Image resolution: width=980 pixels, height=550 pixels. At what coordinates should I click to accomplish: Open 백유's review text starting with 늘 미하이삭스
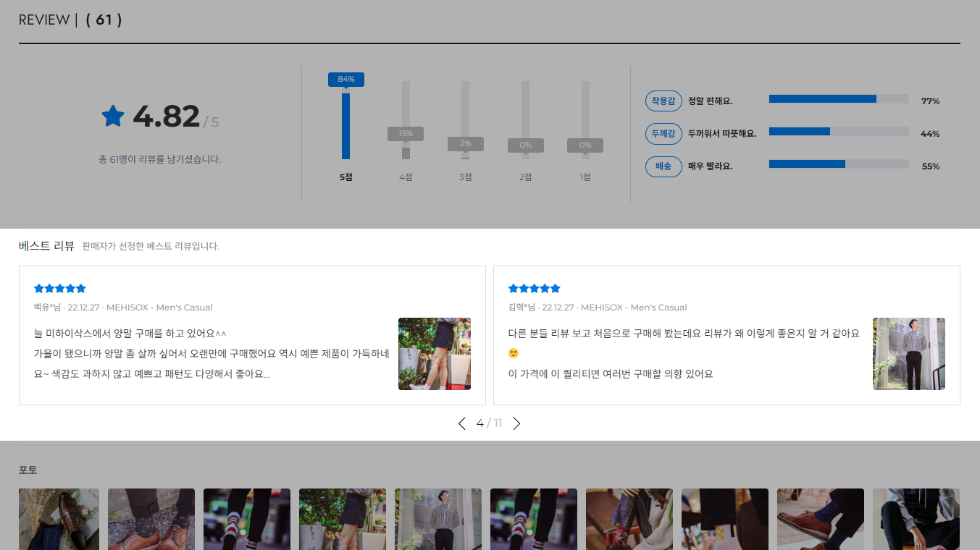pos(212,354)
